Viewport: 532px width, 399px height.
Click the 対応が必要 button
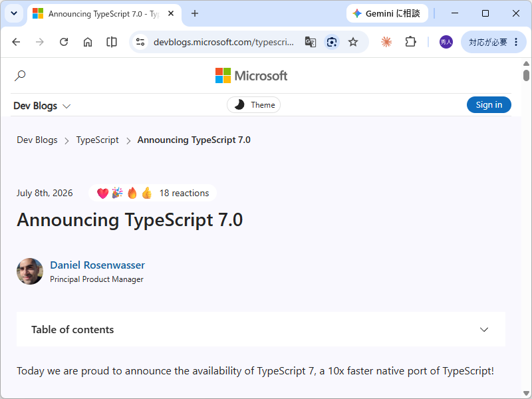point(487,42)
